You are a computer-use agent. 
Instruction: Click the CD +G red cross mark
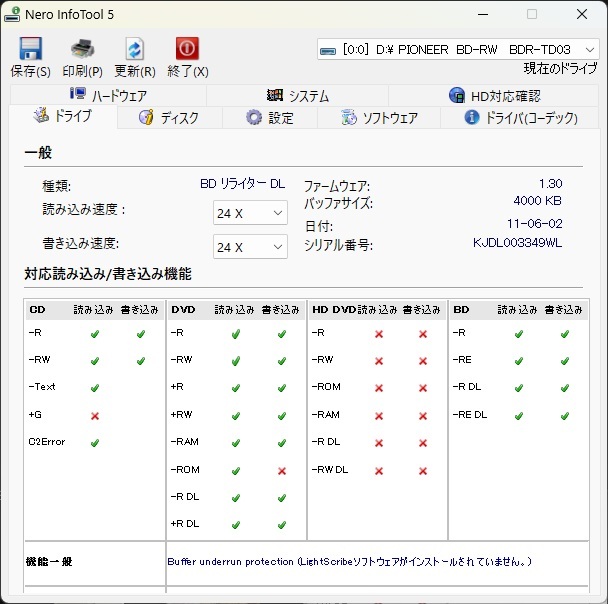95,415
